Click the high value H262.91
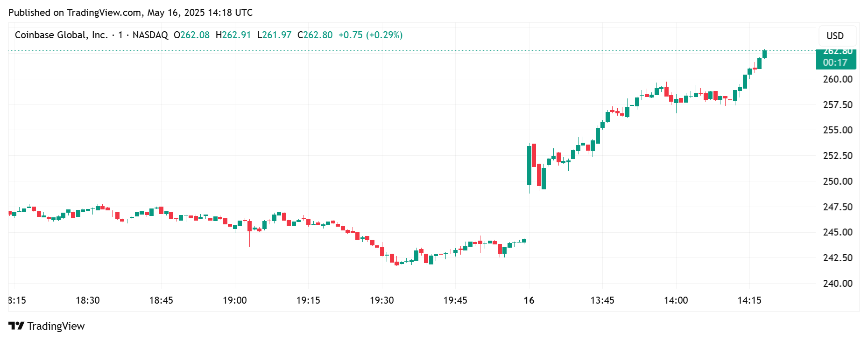 [x=233, y=35]
